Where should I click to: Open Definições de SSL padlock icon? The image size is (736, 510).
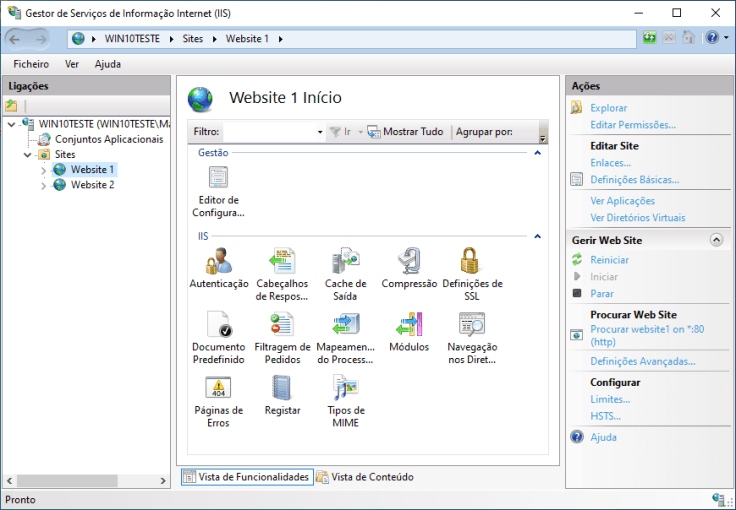point(472,262)
